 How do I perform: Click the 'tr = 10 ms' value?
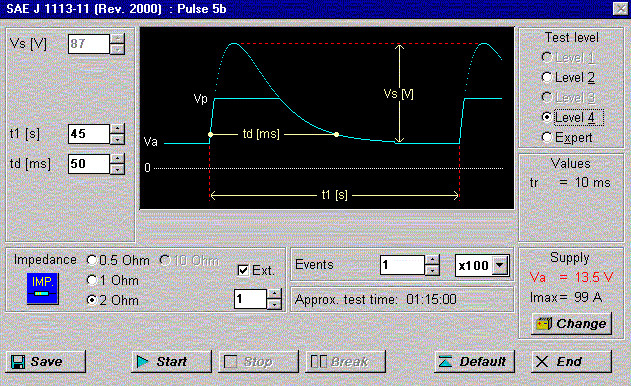[x=570, y=182]
